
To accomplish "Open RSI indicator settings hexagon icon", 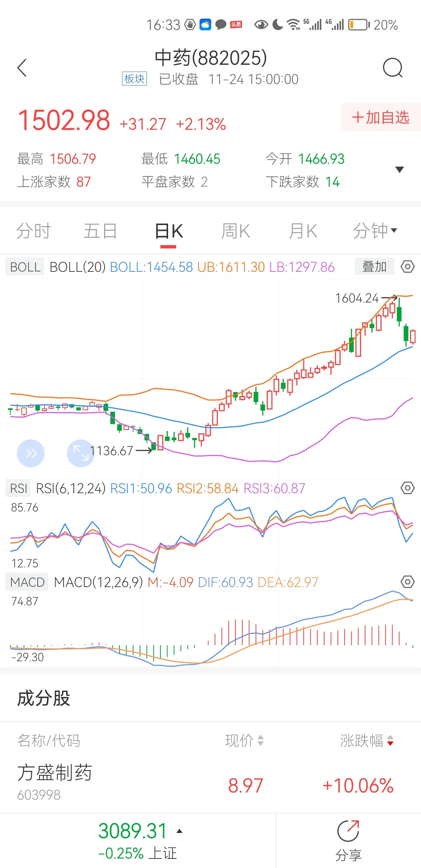I will pyautogui.click(x=407, y=488).
